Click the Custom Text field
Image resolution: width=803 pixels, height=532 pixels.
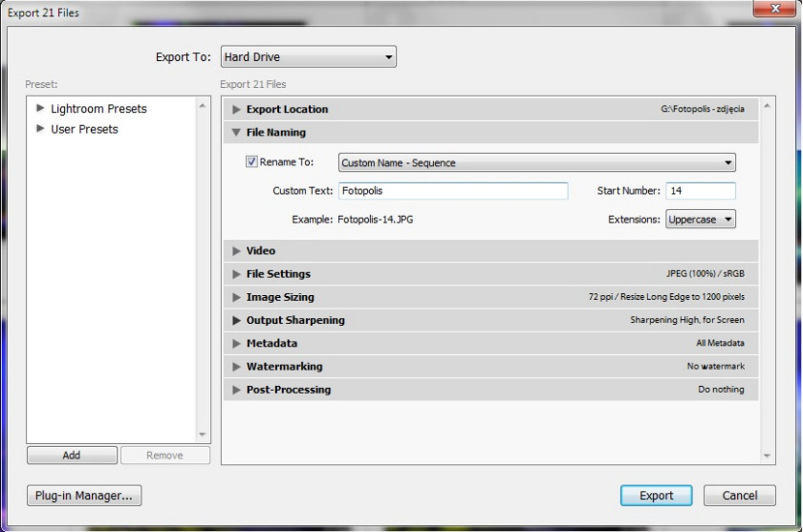click(x=453, y=191)
